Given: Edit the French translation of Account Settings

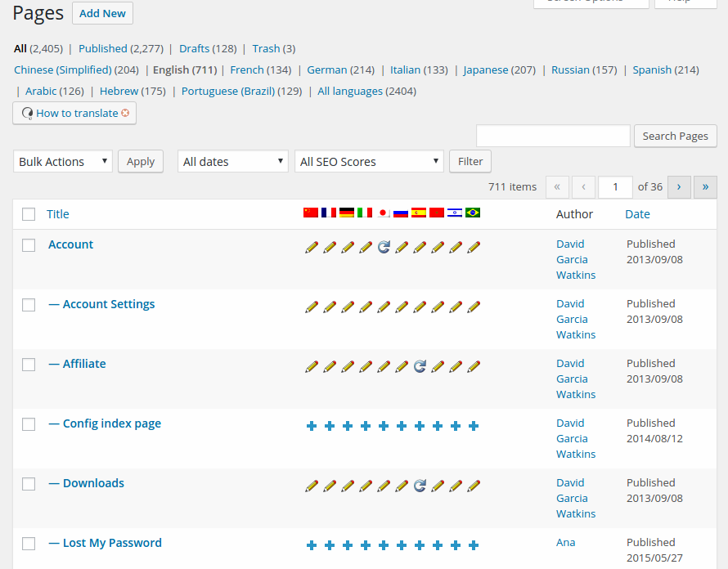Looking at the screenshot, I should click(330, 307).
